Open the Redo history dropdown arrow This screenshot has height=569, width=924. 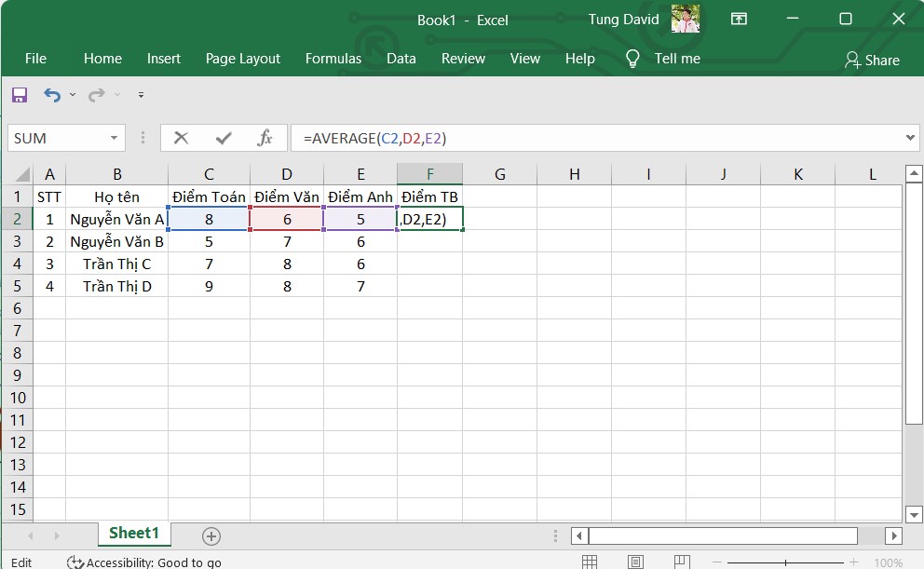(x=117, y=95)
